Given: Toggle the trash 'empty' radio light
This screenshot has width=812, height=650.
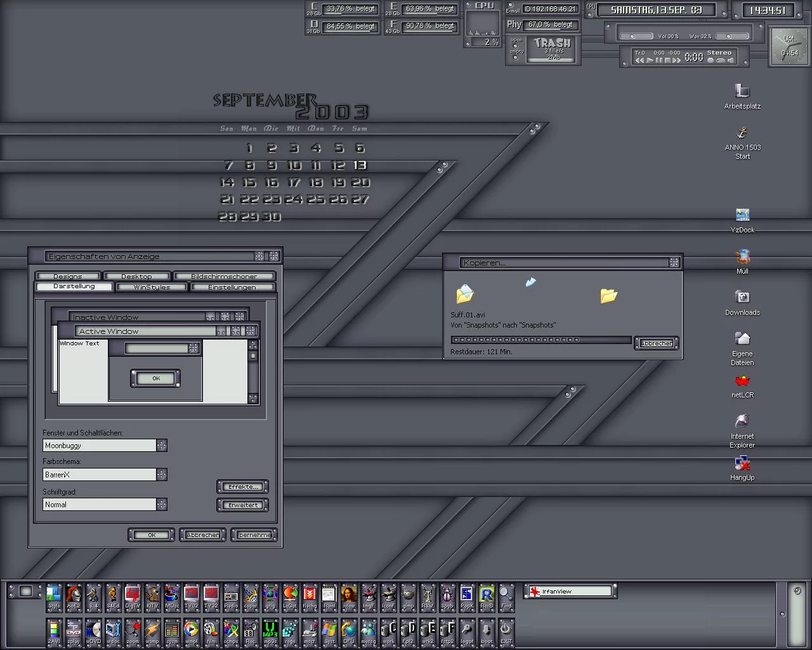Looking at the screenshot, I should [x=516, y=57].
